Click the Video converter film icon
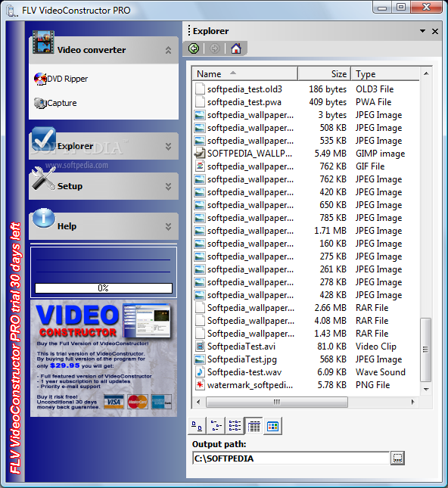The height and width of the screenshot is (488, 448). tap(43, 42)
